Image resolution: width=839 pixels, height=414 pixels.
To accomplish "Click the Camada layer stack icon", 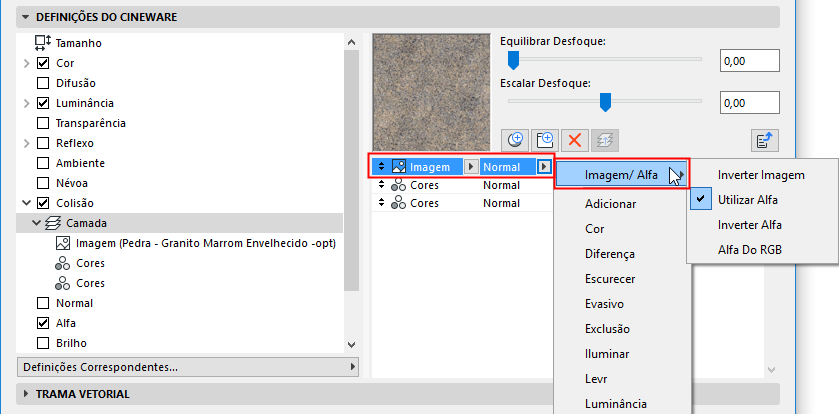I will pos(52,223).
